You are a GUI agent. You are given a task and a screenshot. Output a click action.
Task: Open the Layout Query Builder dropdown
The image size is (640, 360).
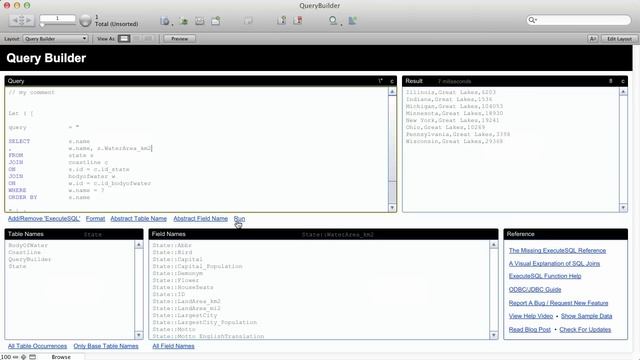[56, 39]
